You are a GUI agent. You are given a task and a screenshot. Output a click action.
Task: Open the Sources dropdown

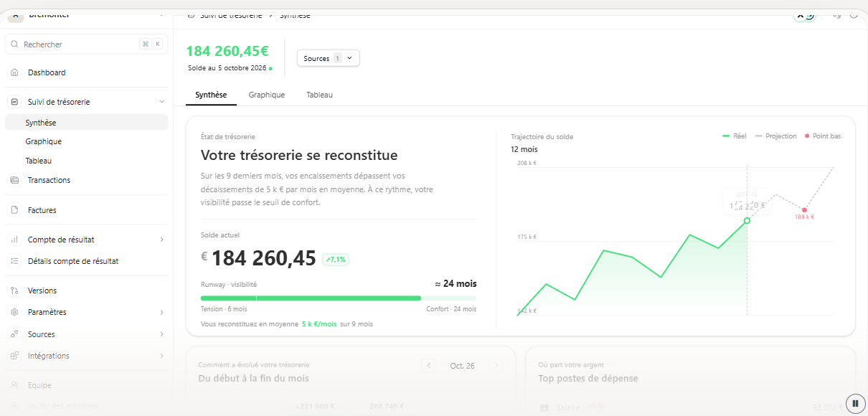point(328,58)
